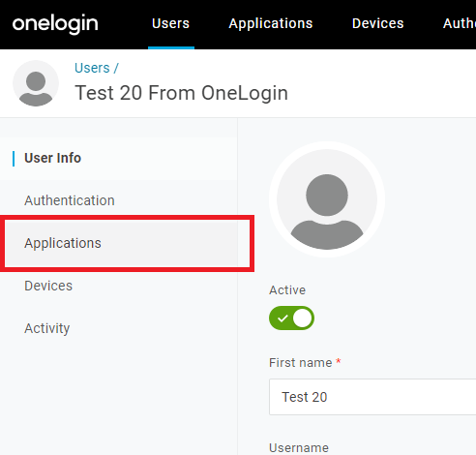Click the Active label above the switch

click(x=287, y=290)
